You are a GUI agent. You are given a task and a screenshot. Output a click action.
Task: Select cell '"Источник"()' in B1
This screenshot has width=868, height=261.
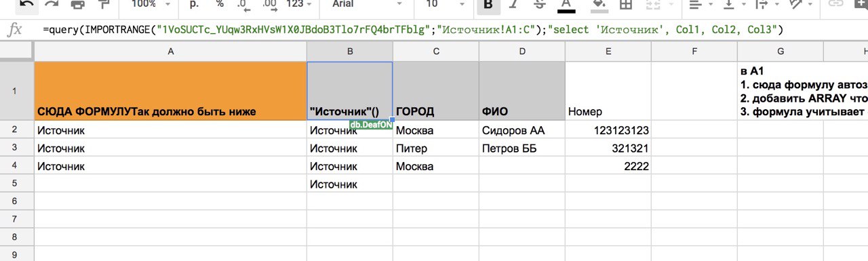click(349, 91)
